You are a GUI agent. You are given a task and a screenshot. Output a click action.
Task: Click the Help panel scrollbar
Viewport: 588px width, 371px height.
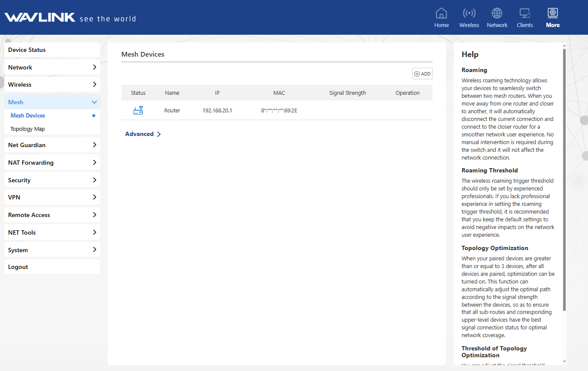click(x=564, y=180)
